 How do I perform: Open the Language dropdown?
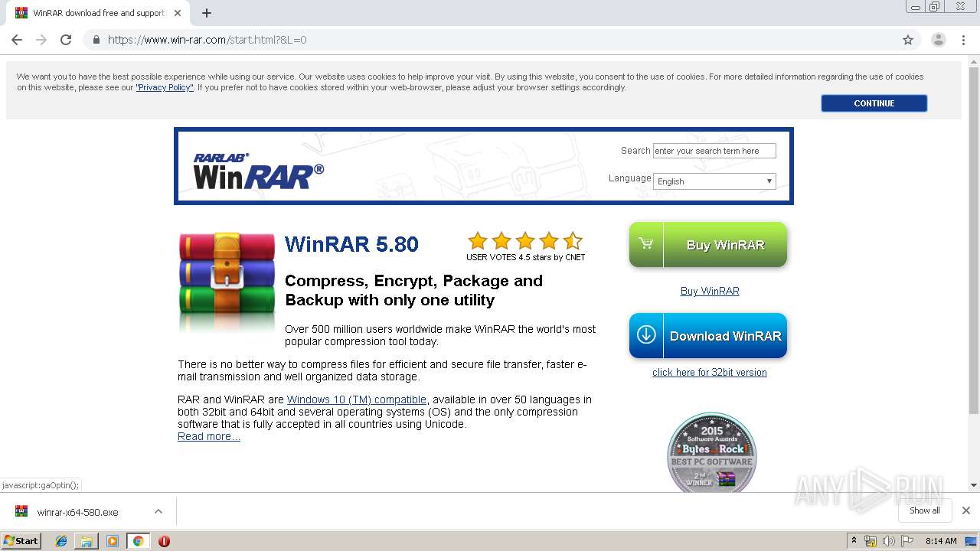(x=714, y=181)
